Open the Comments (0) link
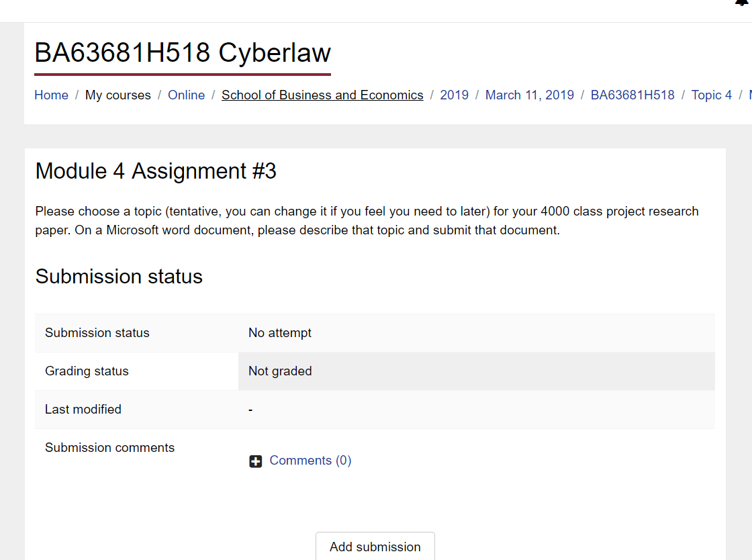This screenshot has width=752, height=560. point(310,460)
